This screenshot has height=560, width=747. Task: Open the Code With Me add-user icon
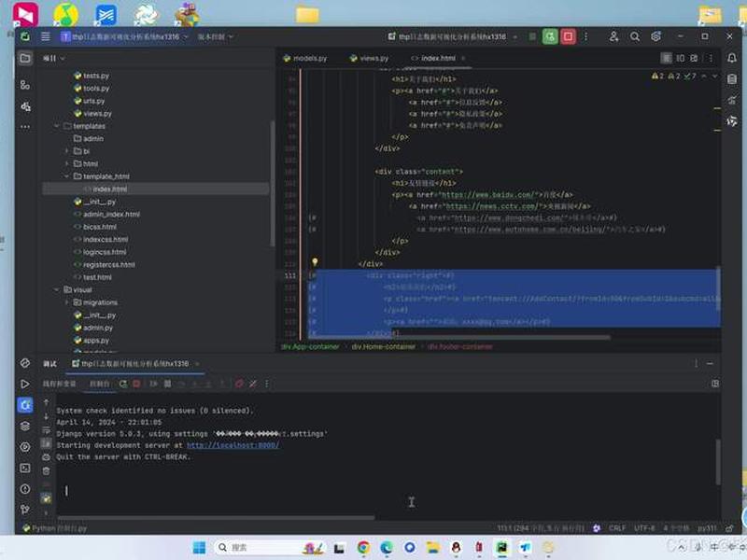click(x=613, y=36)
